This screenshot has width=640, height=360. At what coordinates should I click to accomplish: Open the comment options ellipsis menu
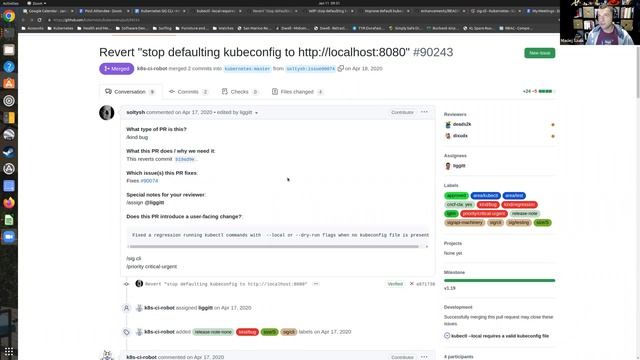pyautogui.click(x=424, y=112)
